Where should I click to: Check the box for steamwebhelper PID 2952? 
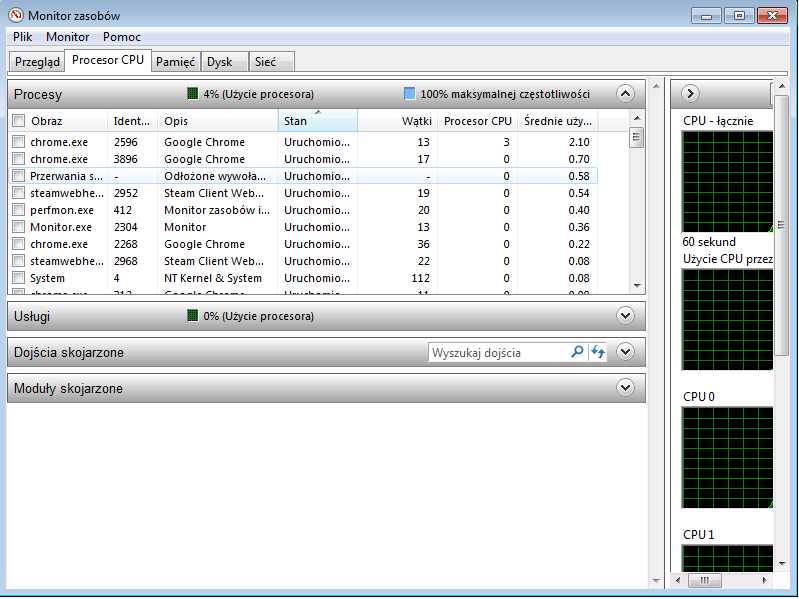click(x=19, y=193)
